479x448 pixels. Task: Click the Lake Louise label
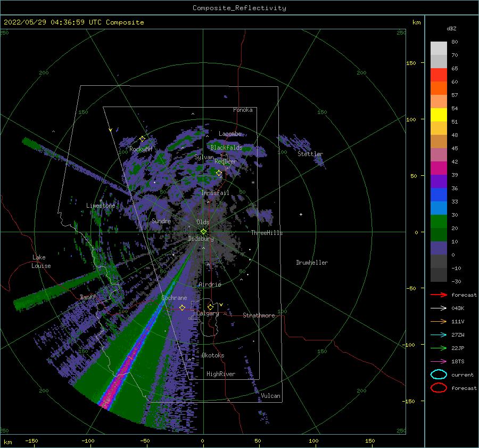(41, 262)
